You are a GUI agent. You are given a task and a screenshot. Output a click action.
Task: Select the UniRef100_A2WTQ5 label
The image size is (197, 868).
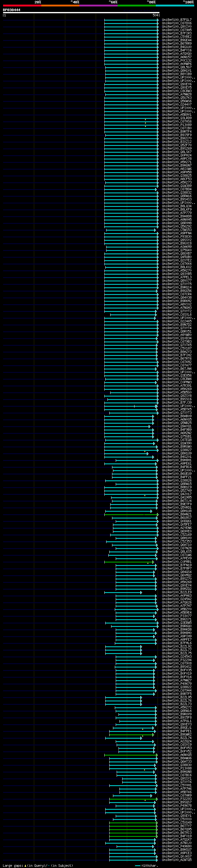pyautogui.click(x=177, y=860)
